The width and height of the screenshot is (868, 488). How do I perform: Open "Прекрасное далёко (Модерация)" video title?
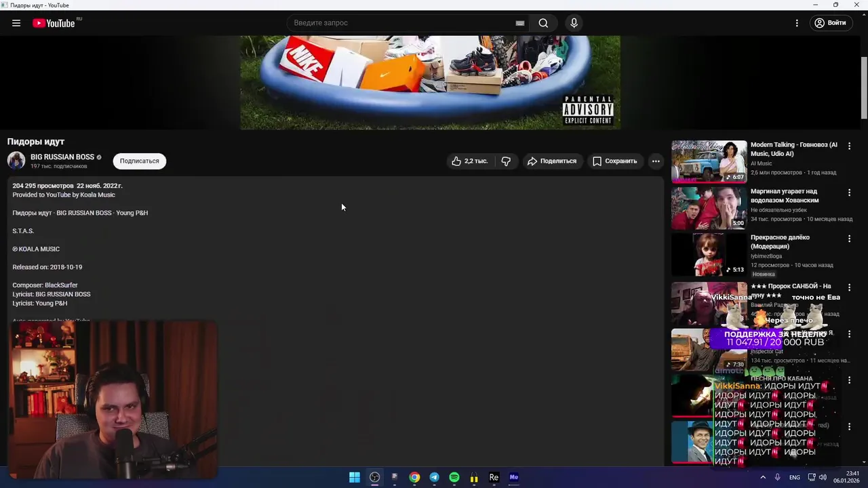(780, 242)
